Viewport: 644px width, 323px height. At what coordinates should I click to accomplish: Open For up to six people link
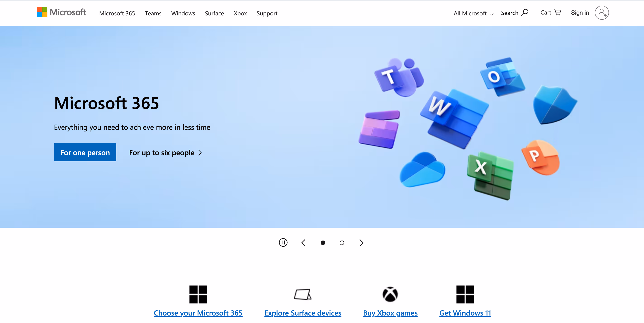pyautogui.click(x=165, y=153)
